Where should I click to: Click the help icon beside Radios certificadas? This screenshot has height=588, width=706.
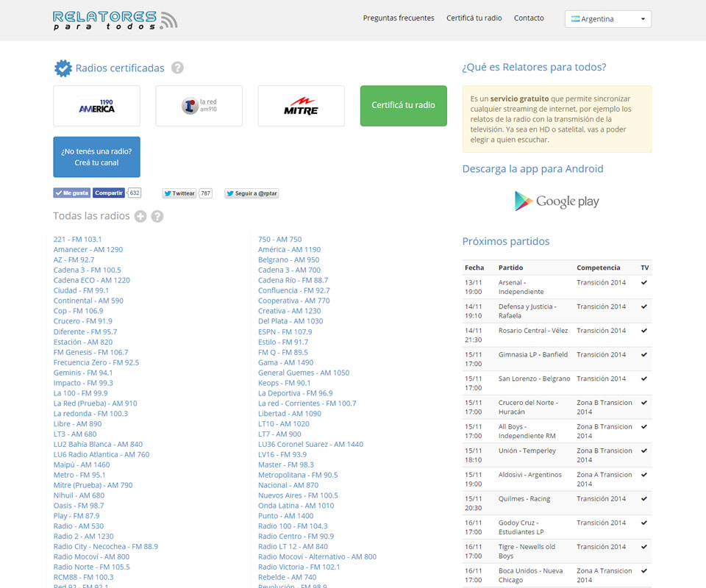[177, 68]
